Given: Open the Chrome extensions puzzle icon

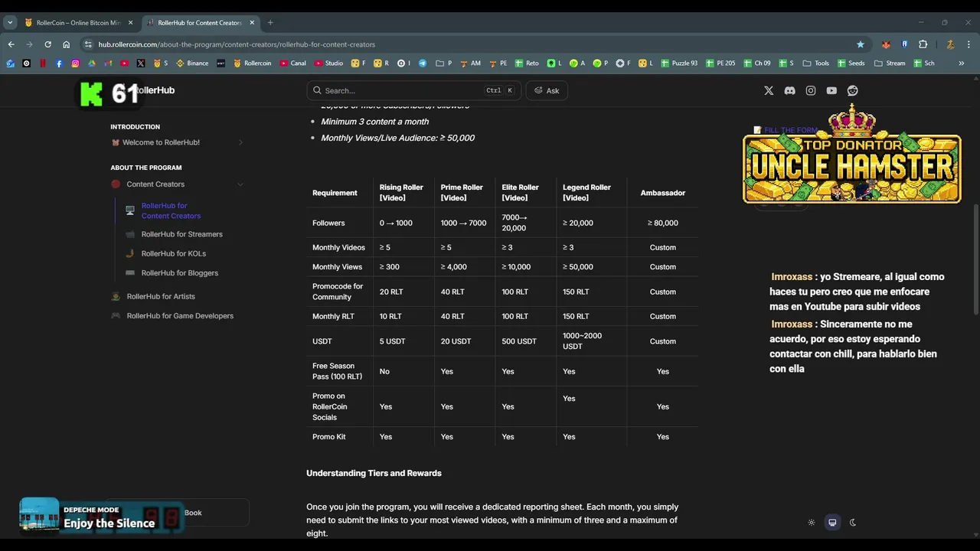Looking at the screenshot, I should point(923,44).
